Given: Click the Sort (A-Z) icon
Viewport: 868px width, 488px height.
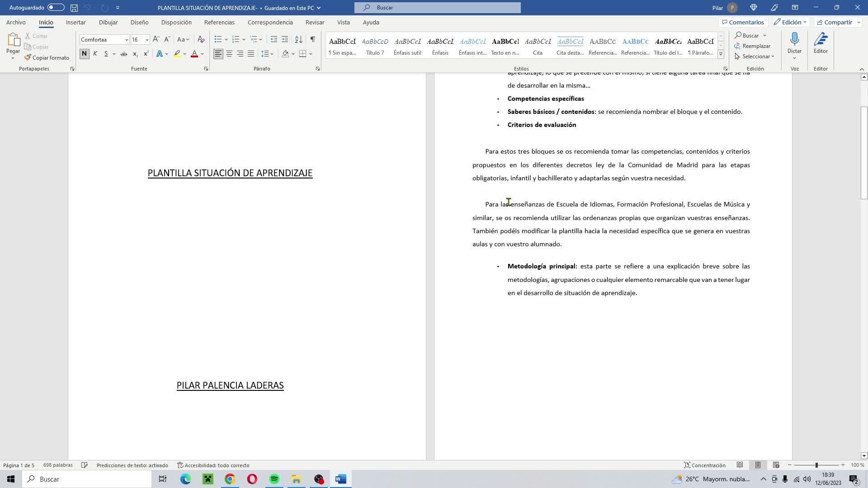Looking at the screenshot, I should 298,40.
